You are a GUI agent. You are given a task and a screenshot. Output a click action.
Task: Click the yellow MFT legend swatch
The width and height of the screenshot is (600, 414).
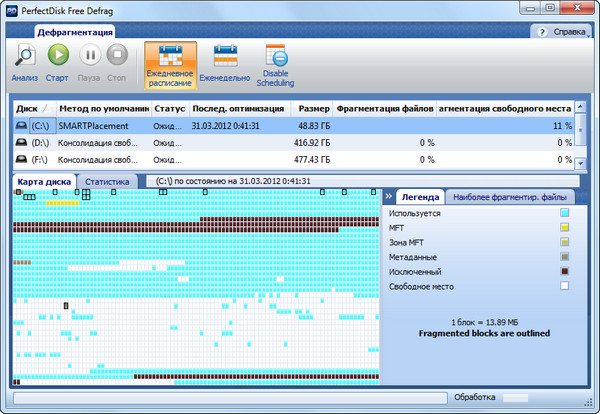point(565,228)
